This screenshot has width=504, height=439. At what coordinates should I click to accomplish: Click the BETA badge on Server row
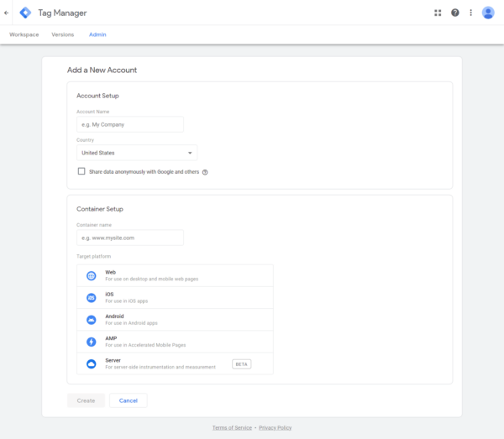(x=242, y=364)
